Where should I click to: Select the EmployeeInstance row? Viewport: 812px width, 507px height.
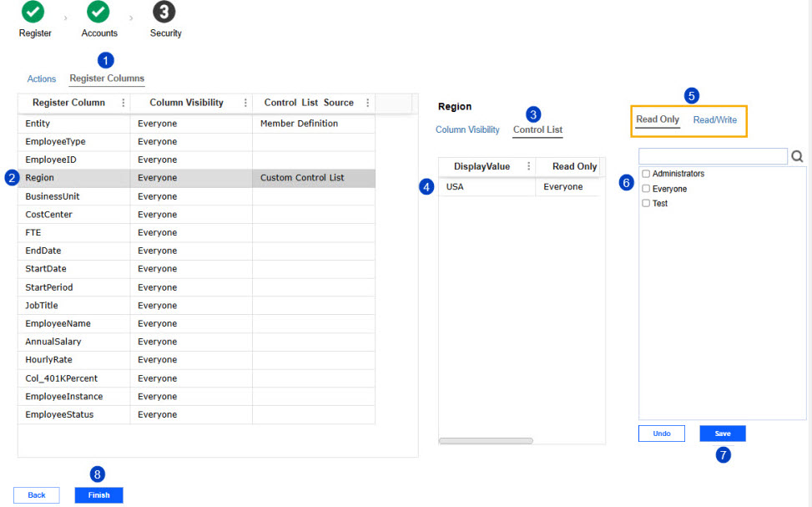click(x=196, y=397)
